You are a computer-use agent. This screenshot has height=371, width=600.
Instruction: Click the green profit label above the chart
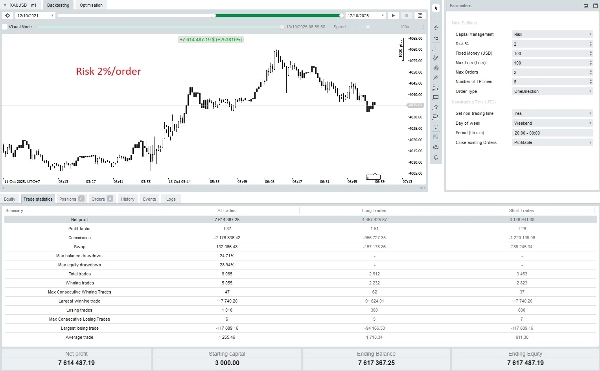[211, 39]
